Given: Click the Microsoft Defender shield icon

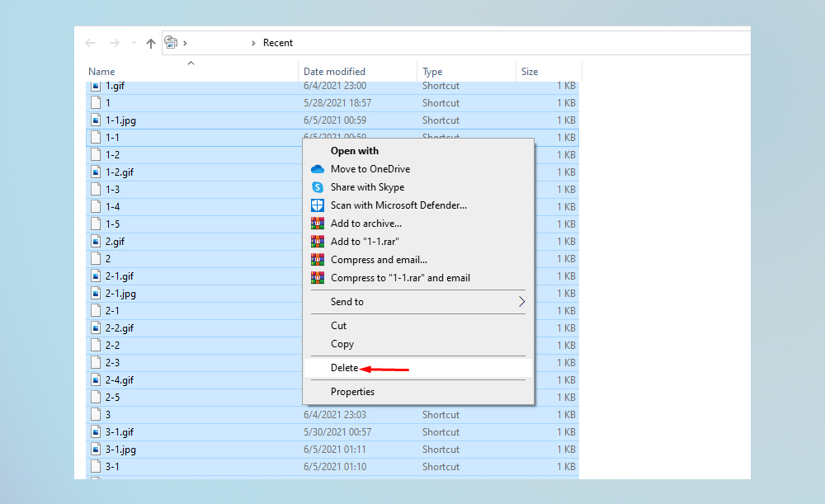Looking at the screenshot, I should pos(318,205).
